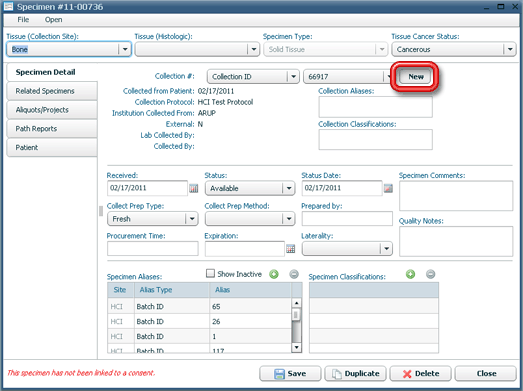The height and width of the screenshot is (391, 523).
Task: Add a Specimen Classification with green plus
Action: coord(411,274)
